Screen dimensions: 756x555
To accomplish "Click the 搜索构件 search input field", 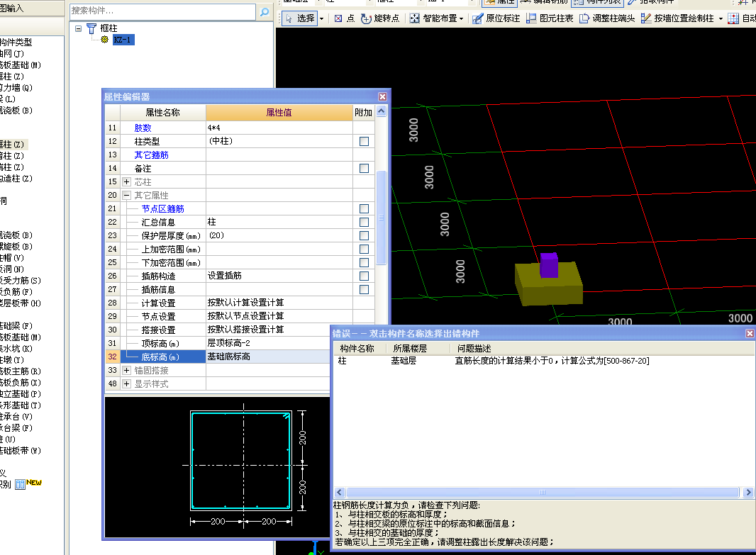I will point(162,12).
